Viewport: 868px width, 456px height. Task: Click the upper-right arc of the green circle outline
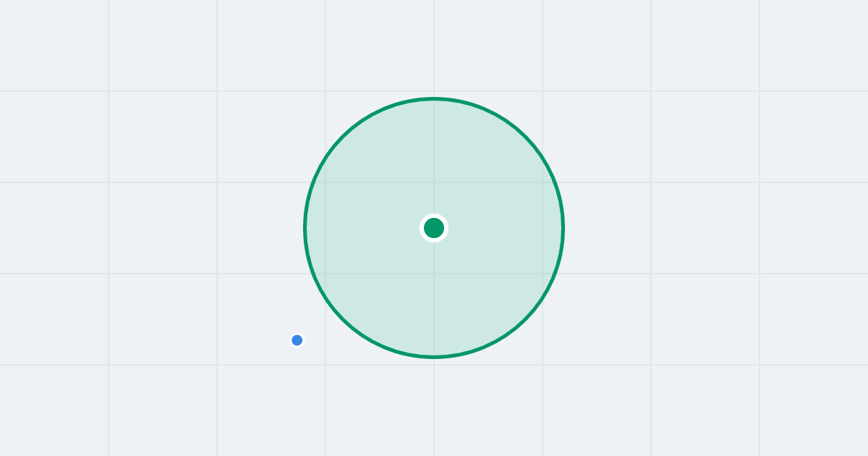click(x=525, y=137)
